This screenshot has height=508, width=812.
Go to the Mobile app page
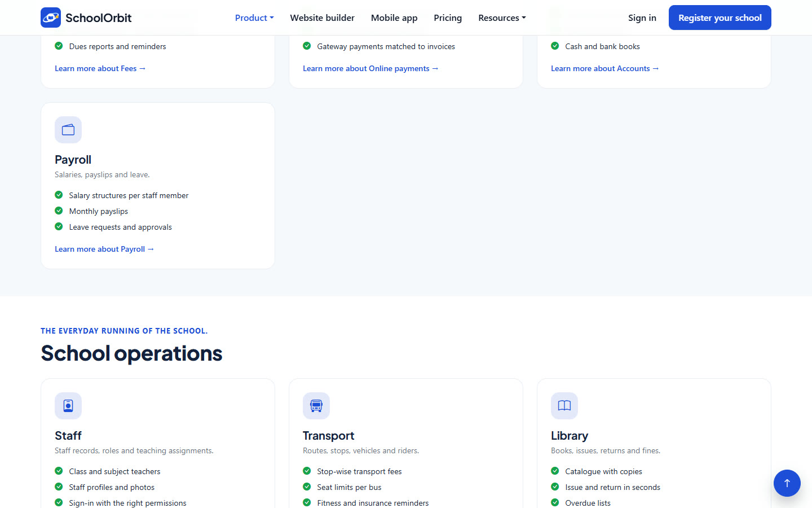click(x=394, y=17)
